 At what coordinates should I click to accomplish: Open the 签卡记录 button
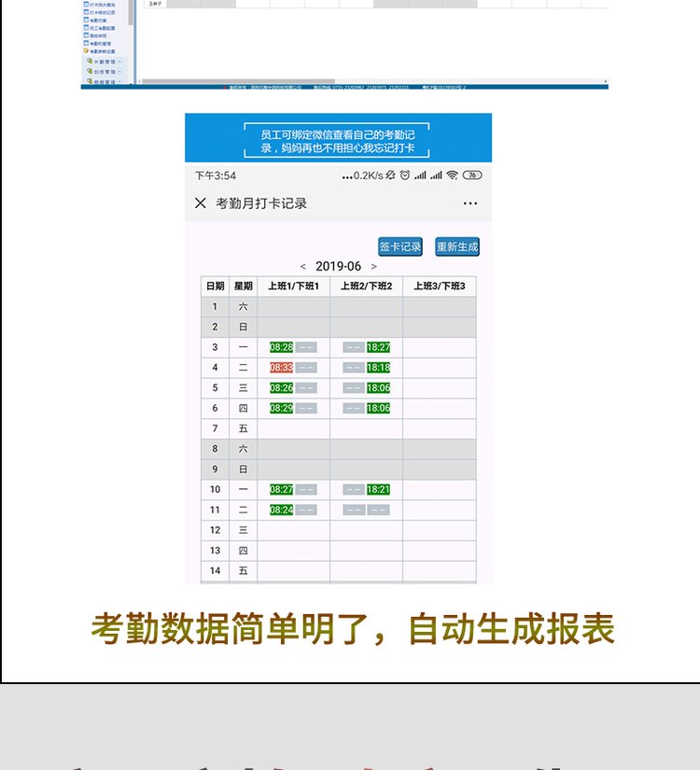[x=400, y=247]
